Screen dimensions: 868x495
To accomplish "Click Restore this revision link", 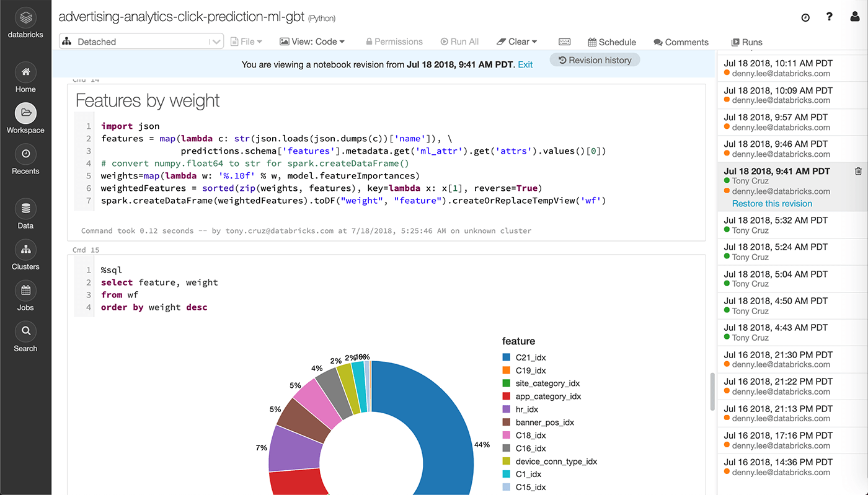I will point(772,203).
